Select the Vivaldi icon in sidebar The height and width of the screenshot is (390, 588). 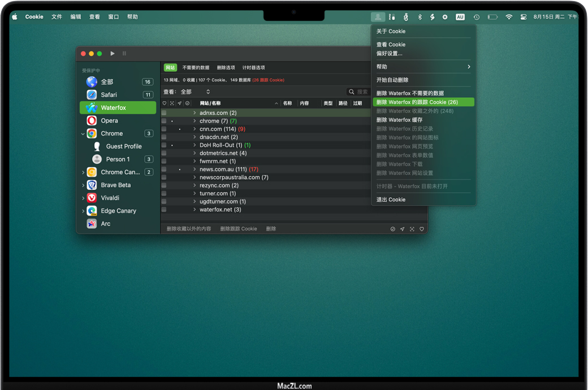(x=92, y=198)
